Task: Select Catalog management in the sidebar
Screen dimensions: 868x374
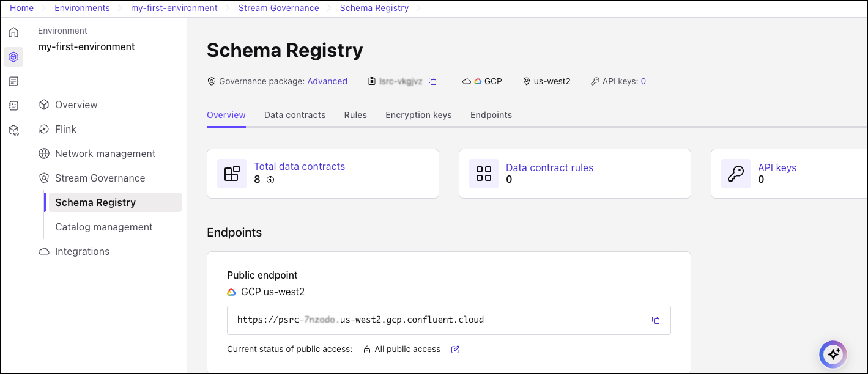Action: (x=104, y=227)
